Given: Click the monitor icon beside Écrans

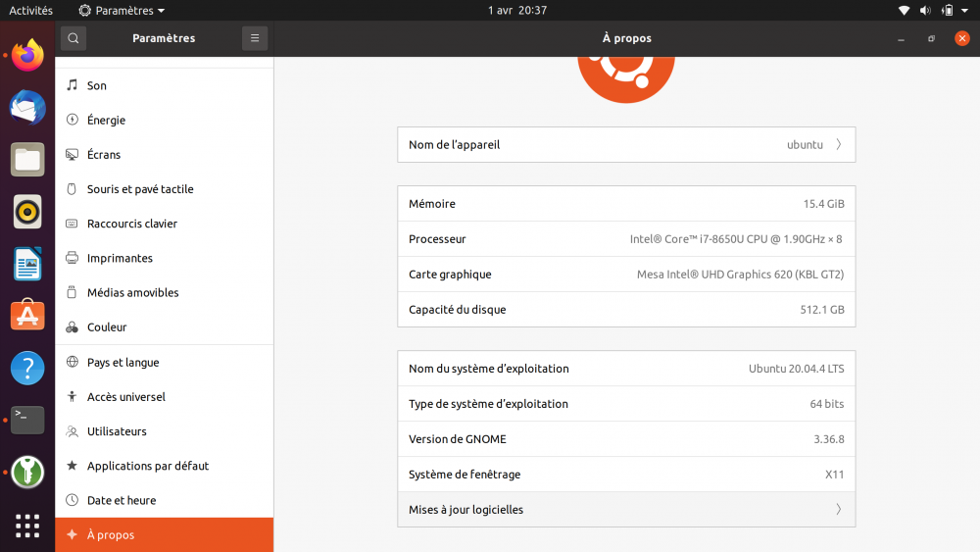Looking at the screenshot, I should click(x=72, y=154).
